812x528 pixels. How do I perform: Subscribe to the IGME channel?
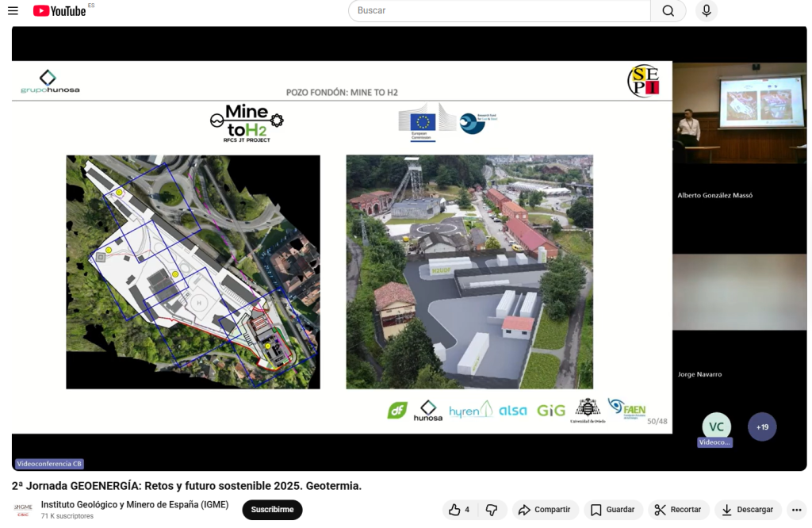272,510
